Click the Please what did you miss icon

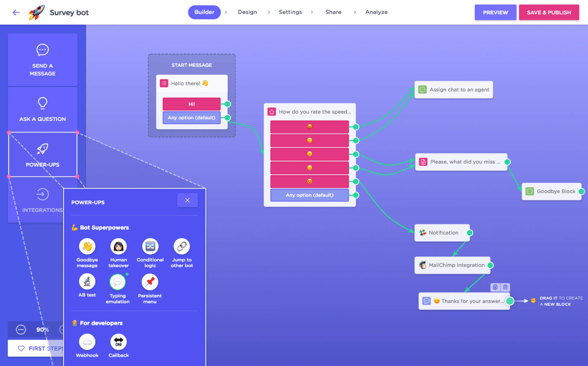click(x=423, y=162)
